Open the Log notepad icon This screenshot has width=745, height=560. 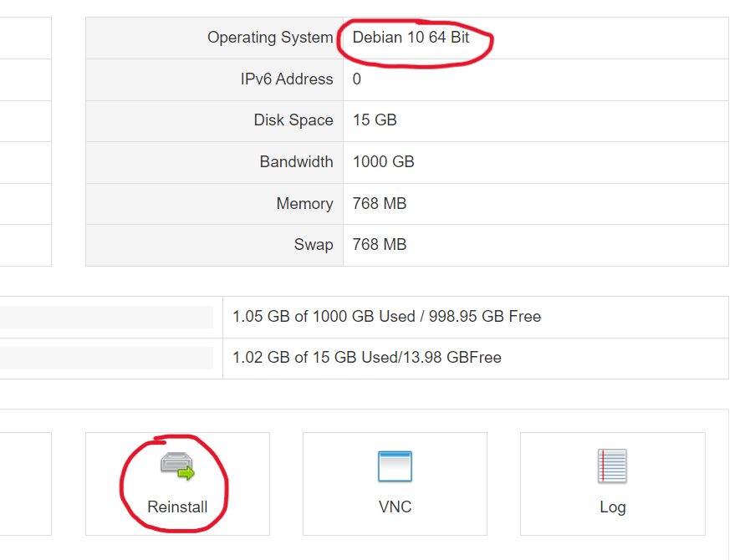[x=612, y=466]
